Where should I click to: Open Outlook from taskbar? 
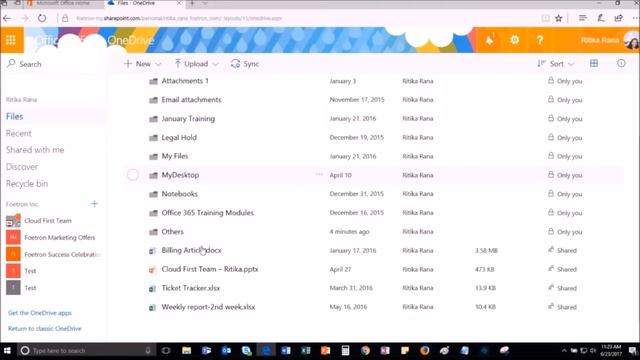click(x=226, y=351)
